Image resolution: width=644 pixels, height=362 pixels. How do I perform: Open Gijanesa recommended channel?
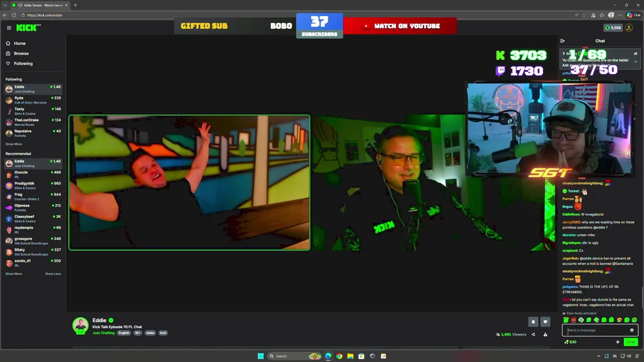coord(33,208)
